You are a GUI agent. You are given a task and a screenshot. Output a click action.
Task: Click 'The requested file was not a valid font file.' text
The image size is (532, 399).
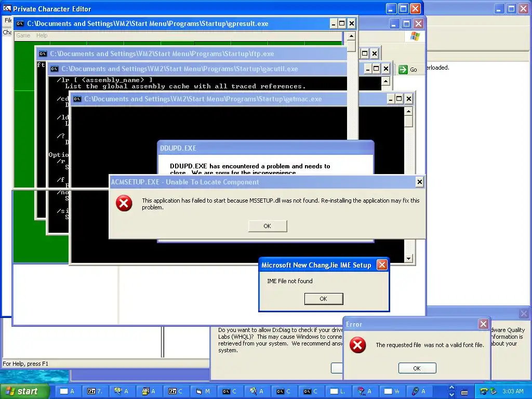pos(430,345)
